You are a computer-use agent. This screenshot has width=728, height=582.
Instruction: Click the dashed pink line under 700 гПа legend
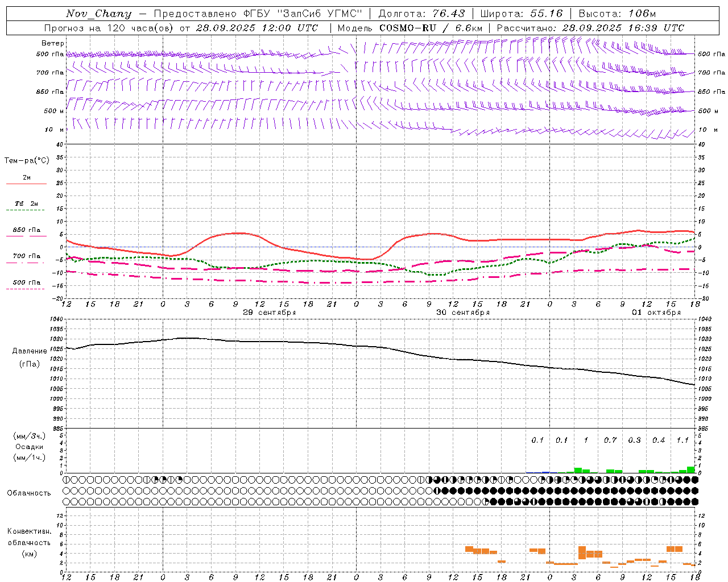[26, 263]
